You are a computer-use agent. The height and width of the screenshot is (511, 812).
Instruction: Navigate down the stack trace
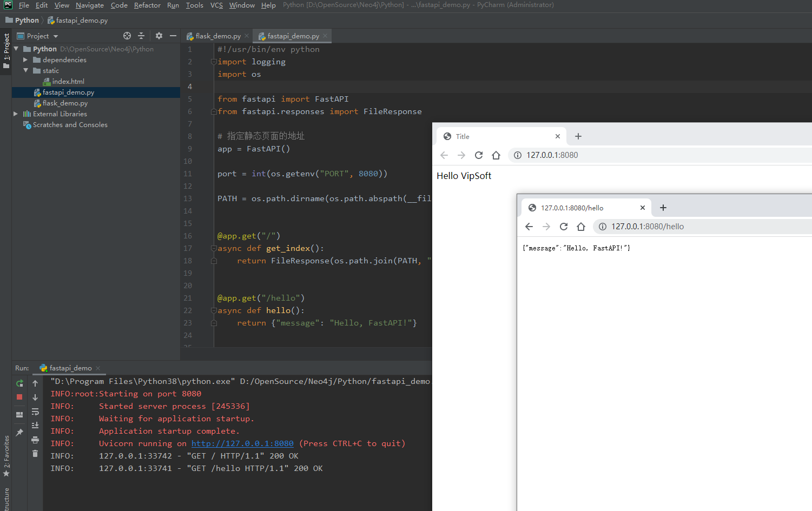pos(35,397)
